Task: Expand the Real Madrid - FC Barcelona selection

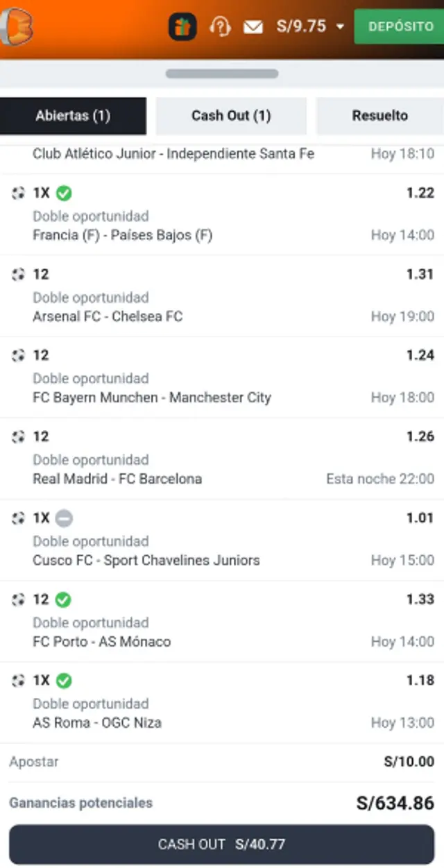Action: click(x=222, y=459)
